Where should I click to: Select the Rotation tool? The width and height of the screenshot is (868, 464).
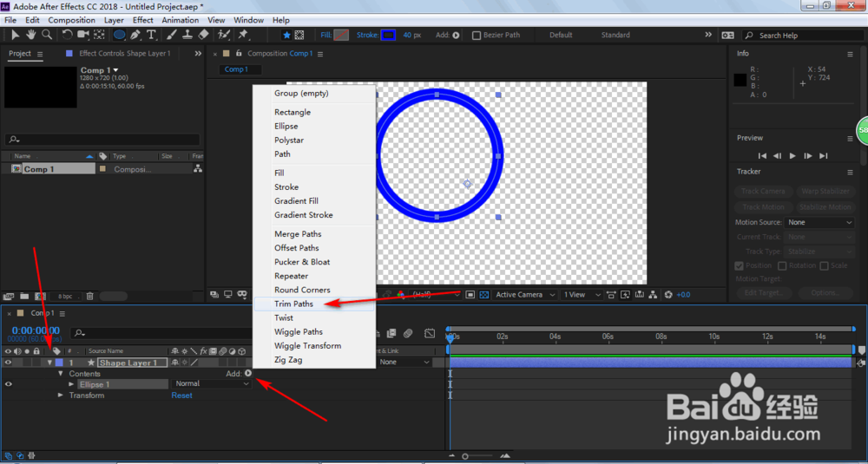pos(67,35)
